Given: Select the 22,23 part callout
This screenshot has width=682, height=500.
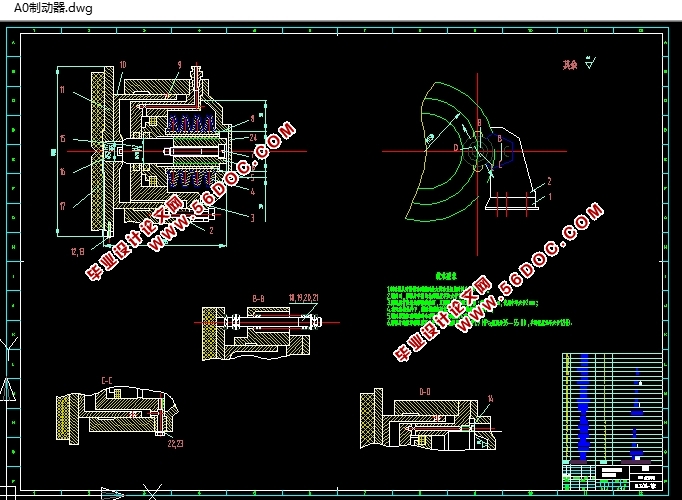Looking at the screenshot, I should 175,443.
